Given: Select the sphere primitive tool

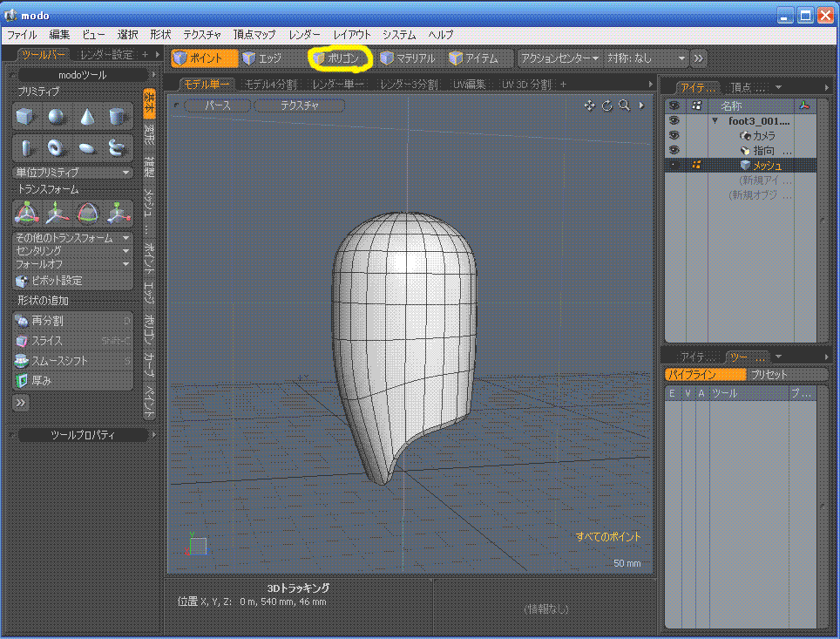Looking at the screenshot, I should click(x=56, y=116).
